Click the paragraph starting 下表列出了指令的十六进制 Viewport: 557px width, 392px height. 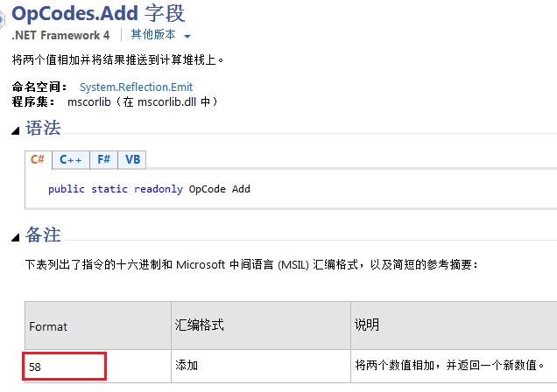coord(252,264)
